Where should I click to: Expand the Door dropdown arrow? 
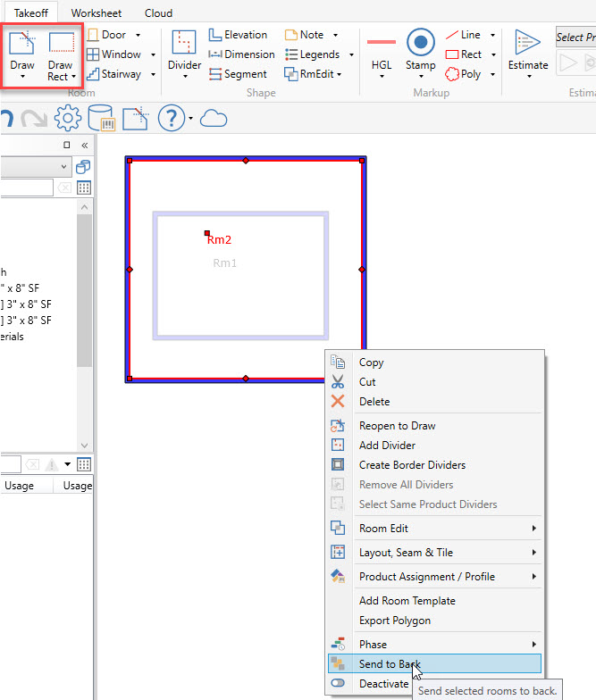tap(138, 35)
